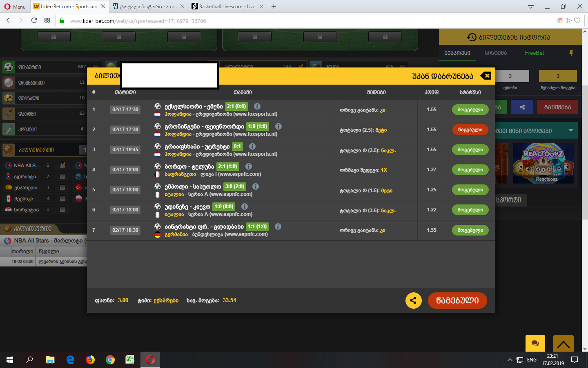Launch Google Chrome from the taskbar

coord(110,360)
